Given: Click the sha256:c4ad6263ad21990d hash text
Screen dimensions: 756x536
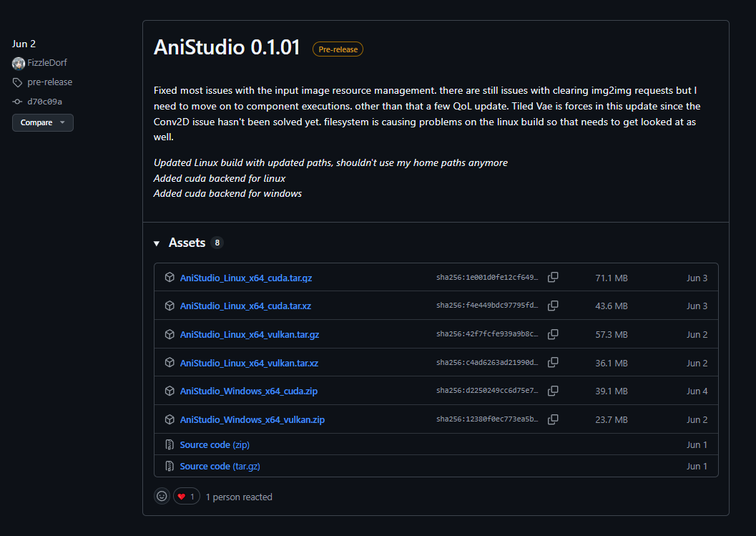Looking at the screenshot, I should click(x=487, y=362).
